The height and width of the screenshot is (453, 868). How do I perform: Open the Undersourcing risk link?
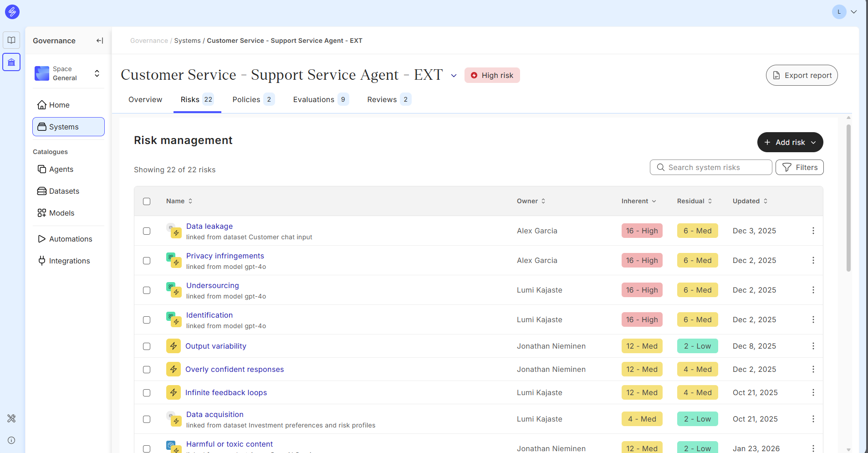[212, 285]
